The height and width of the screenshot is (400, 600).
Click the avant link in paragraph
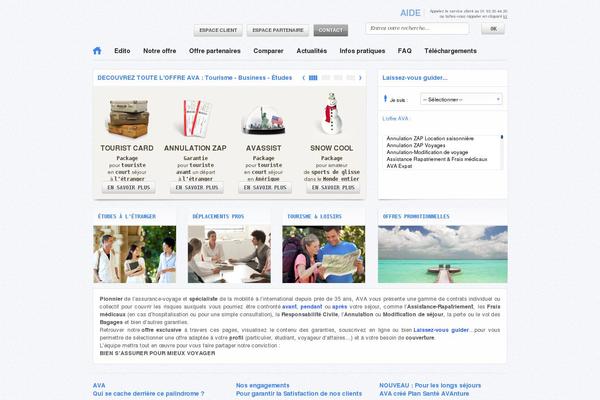point(289,307)
